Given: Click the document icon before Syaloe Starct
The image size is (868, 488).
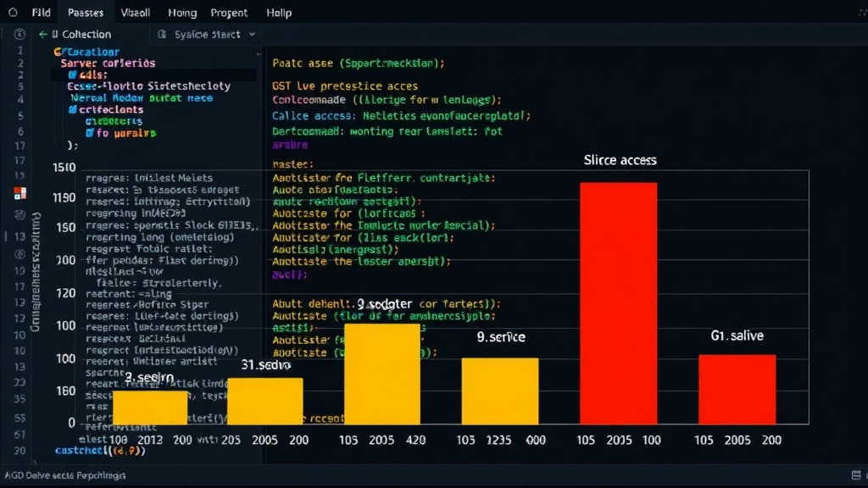Looking at the screenshot, I should tap(162, 34).
